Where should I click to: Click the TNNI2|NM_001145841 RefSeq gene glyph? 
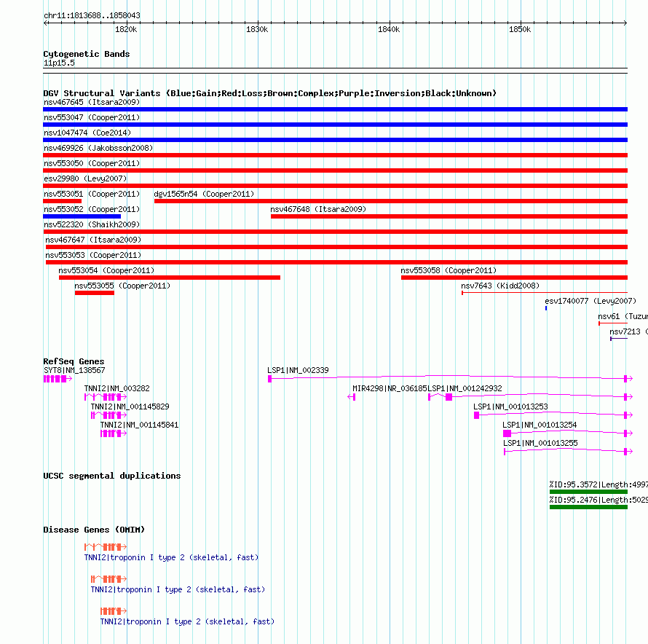[x=114, y=433]
